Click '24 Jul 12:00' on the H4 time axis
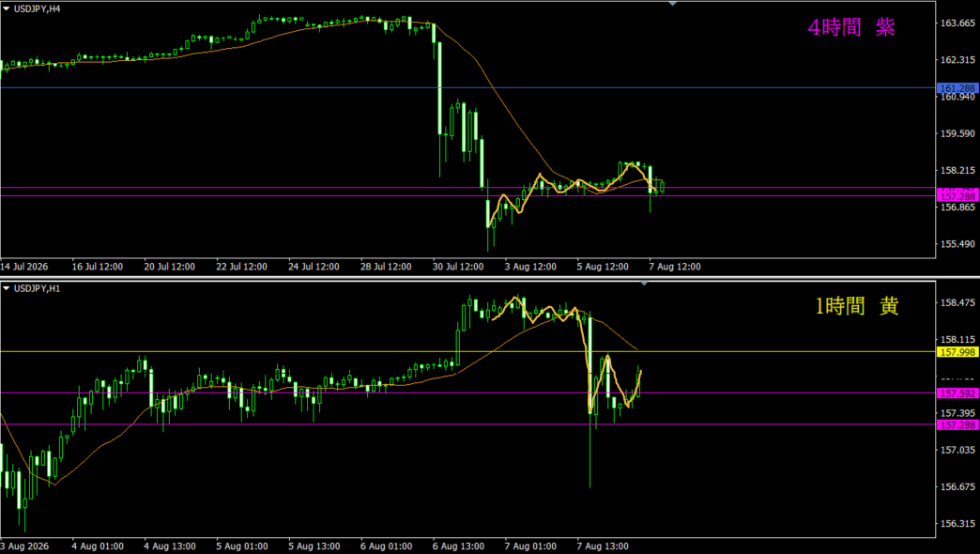Screen dimensions: 980x554 click(x=314, y=267)
